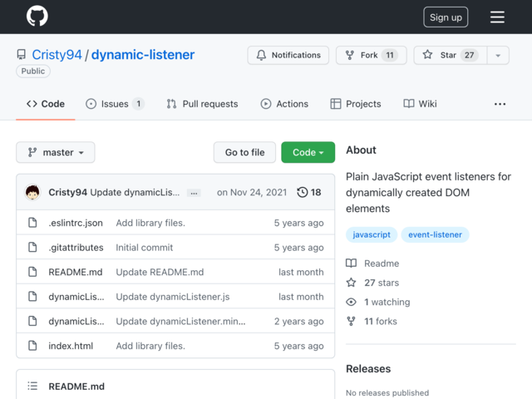Image resolution: width=532 pixels, height=399 pixels.
Task: Select the javascript topic tag
Action: click(x=372, y=234)
